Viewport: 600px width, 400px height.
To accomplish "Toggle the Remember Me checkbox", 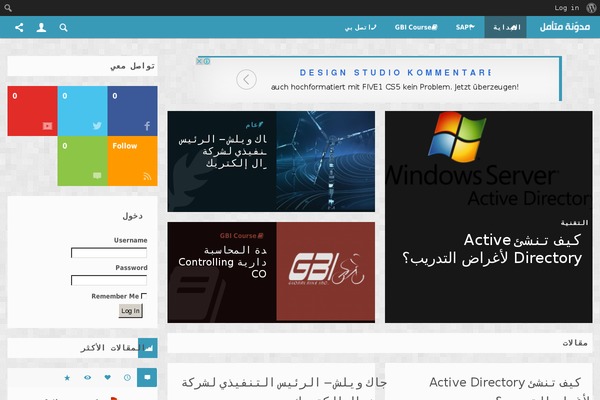I will pos(144,296).
